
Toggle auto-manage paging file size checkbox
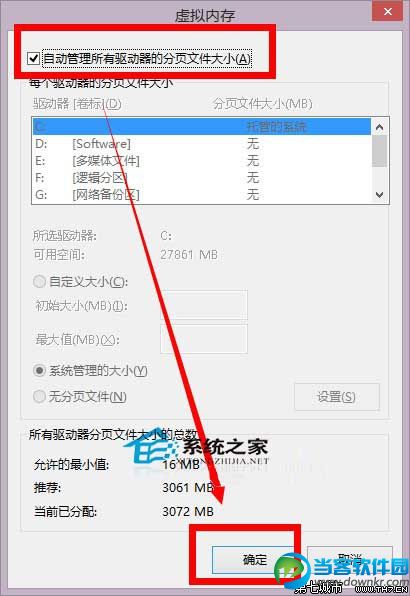33,59
